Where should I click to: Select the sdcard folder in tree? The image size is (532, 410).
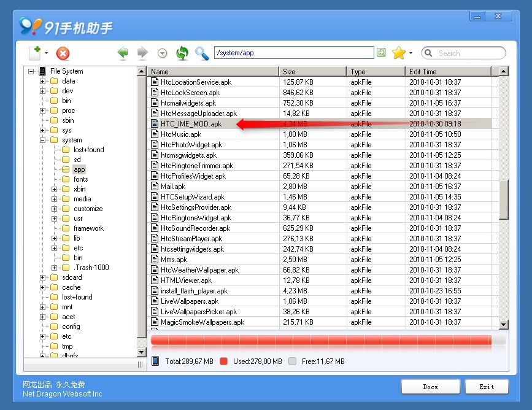click(72, 277)
